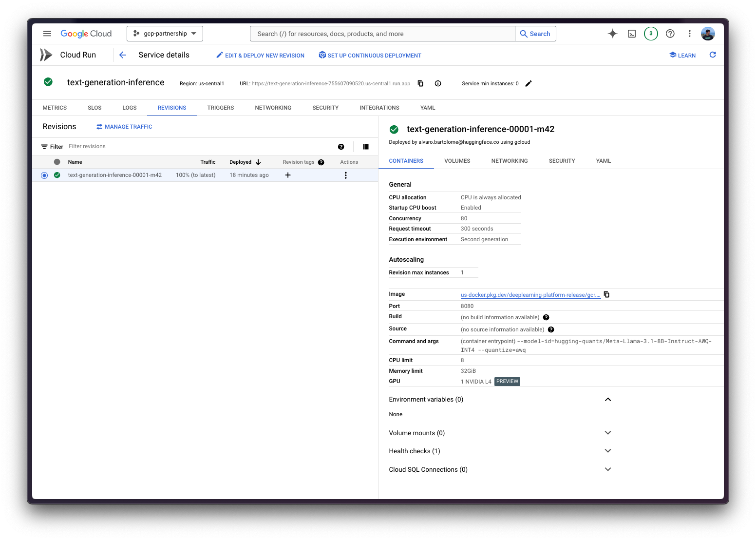This screenshot has width=756, height=540.
Task: Open service Networking tab
Action: (273, 108)
